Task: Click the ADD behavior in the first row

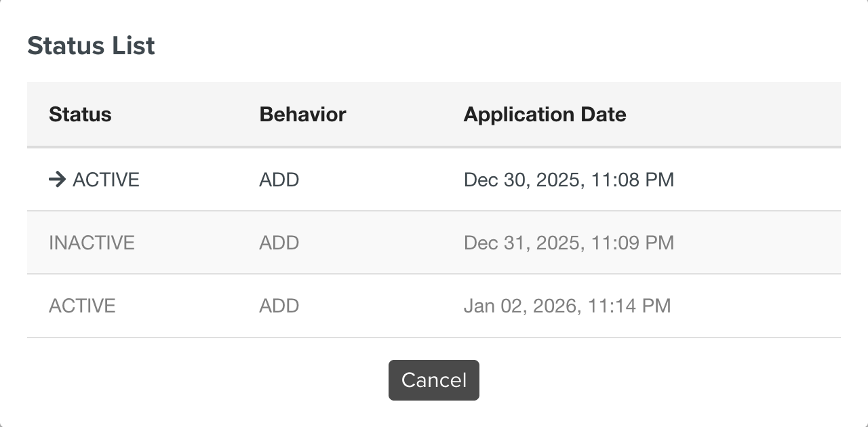Action: pos(279,180)
